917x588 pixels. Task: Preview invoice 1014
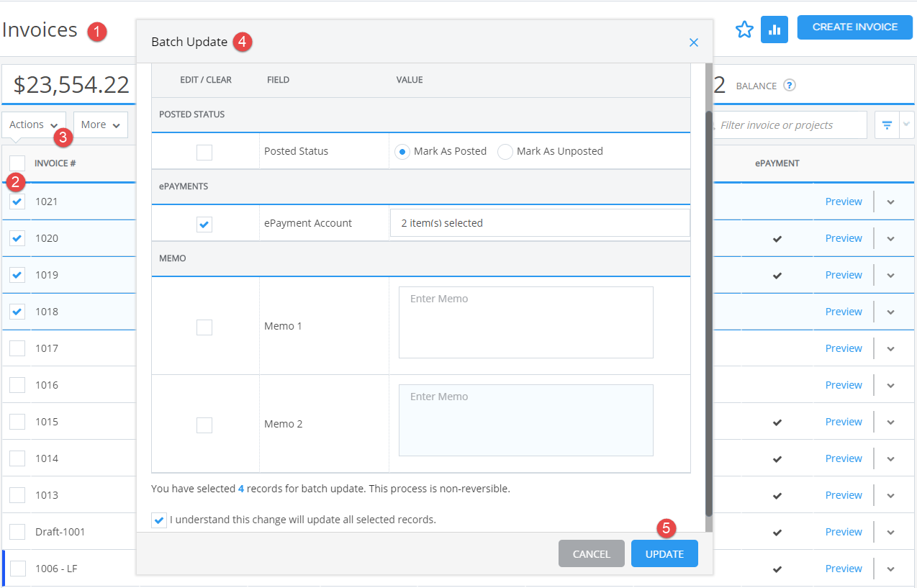[x=844, y=458]
